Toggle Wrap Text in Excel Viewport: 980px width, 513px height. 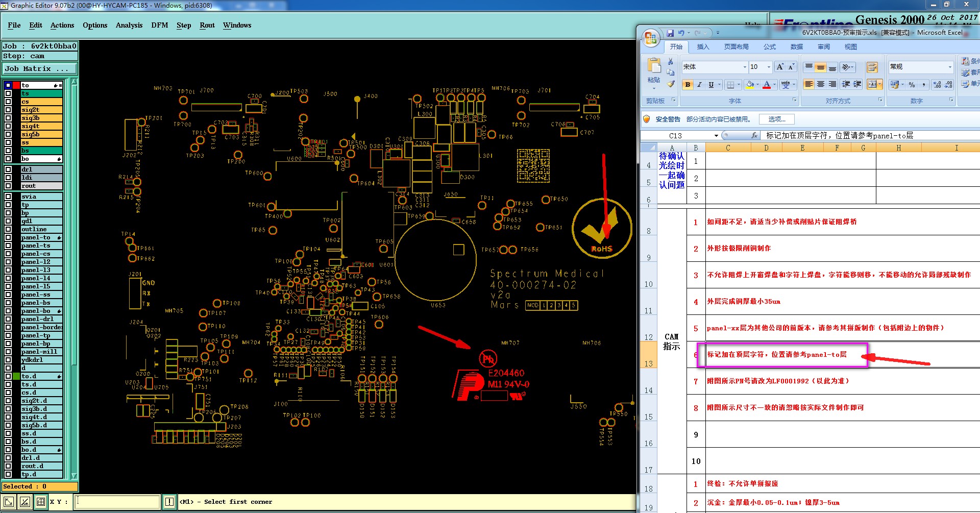tap(872, 67)
